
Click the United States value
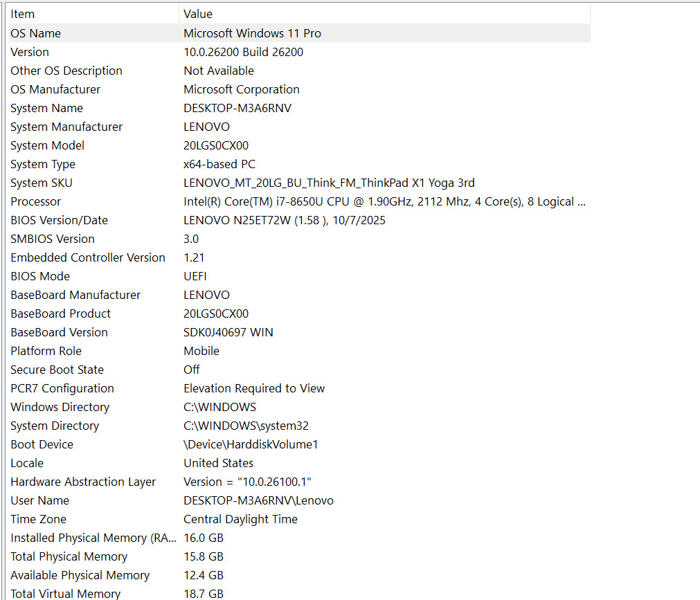coord(218,464)
